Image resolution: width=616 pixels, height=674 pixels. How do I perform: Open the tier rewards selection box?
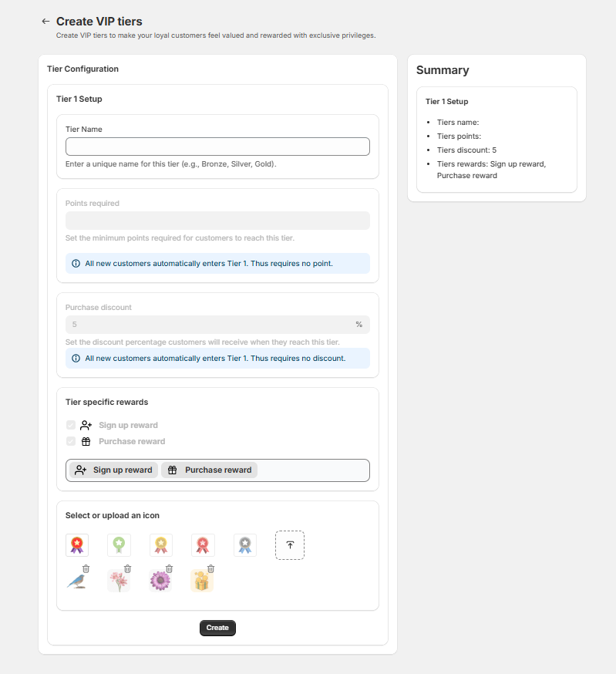click(313, 470)
